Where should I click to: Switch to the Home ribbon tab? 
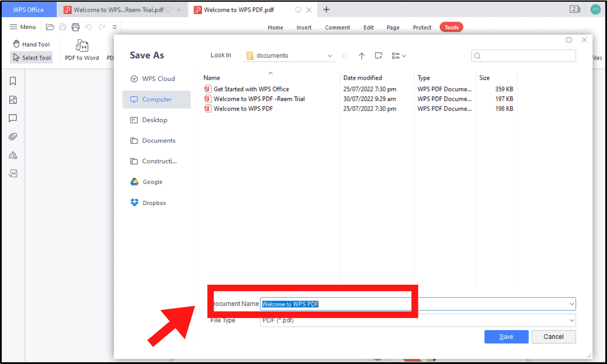click(275, 27)
